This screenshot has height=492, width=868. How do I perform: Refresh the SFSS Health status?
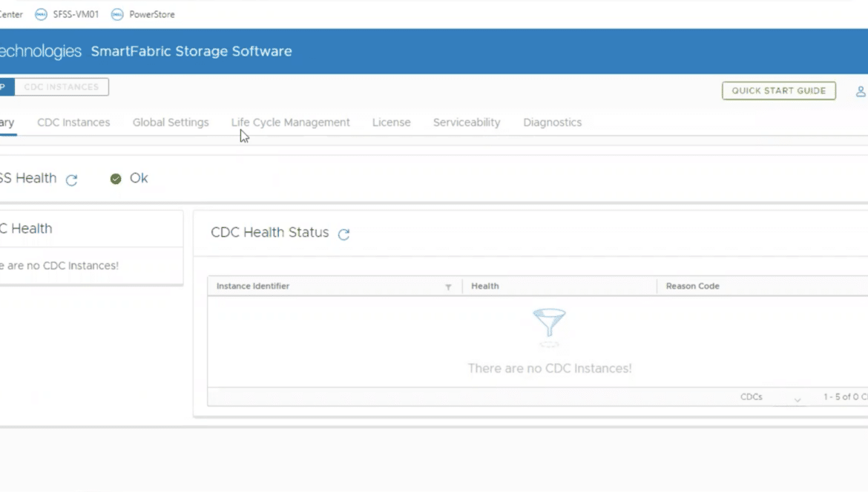pyautogui.click(x=71, y=180)
